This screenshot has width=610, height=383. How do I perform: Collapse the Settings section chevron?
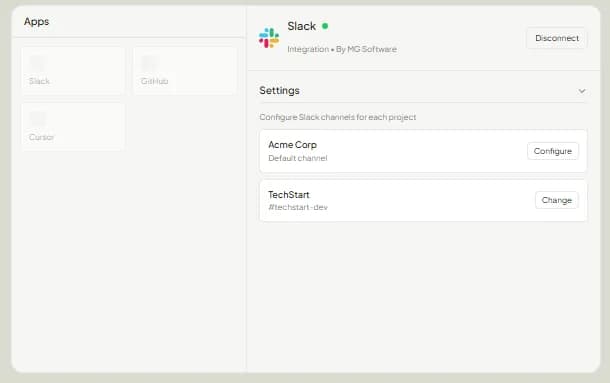coord(582,91)
